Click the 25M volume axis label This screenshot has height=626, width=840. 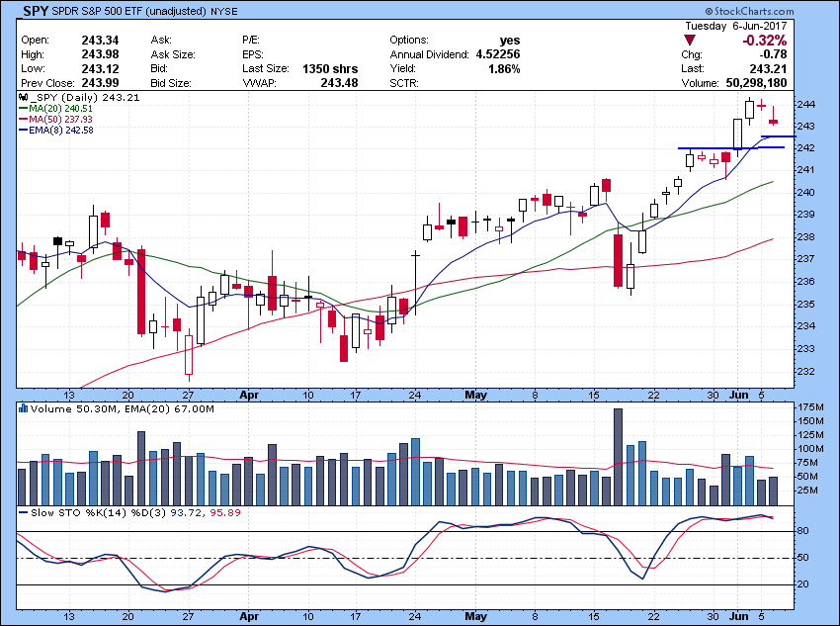807,491
